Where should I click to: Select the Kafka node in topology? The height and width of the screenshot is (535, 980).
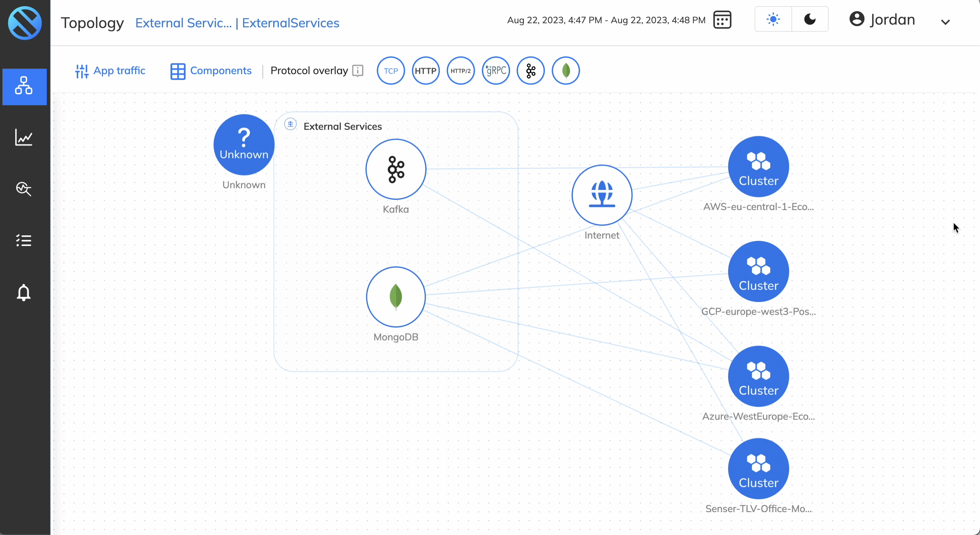[x=396, y=169]
